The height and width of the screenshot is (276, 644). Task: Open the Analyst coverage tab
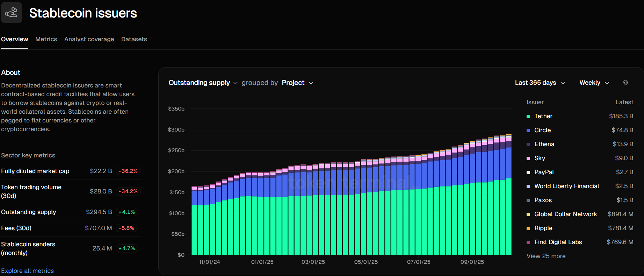click(89, 39)
